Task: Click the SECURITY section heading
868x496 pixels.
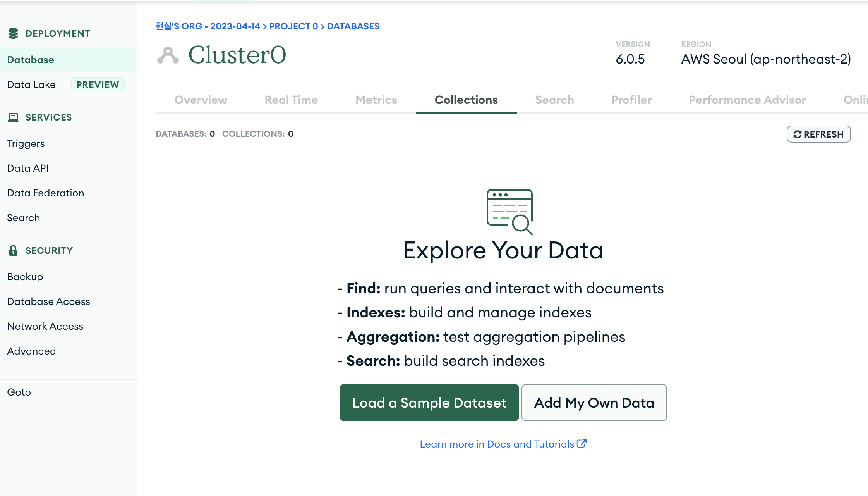Action: click(49, 251)
